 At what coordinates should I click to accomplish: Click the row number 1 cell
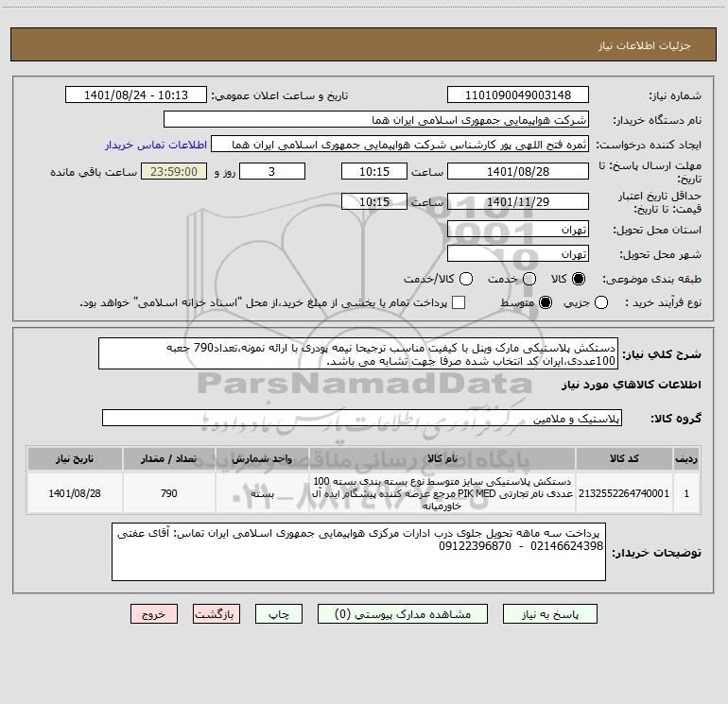tap(686, 493)
